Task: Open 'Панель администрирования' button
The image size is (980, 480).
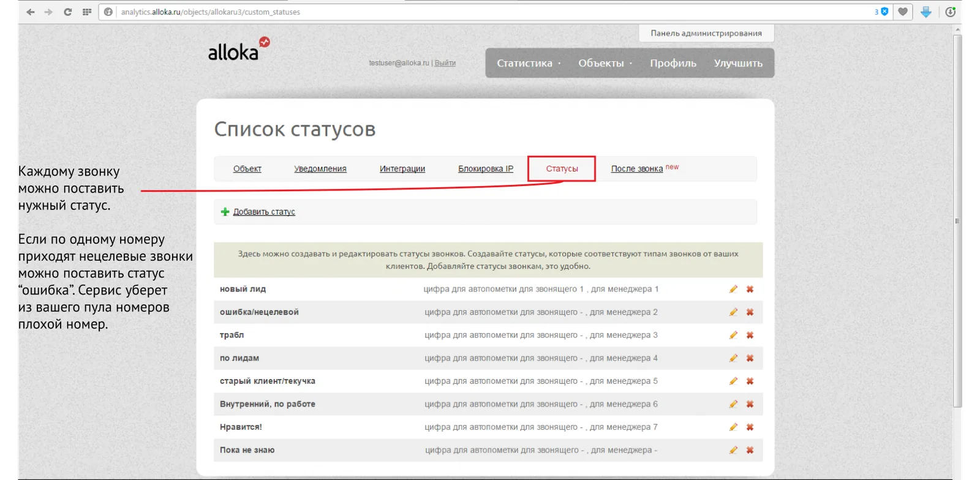Action: 706,33
